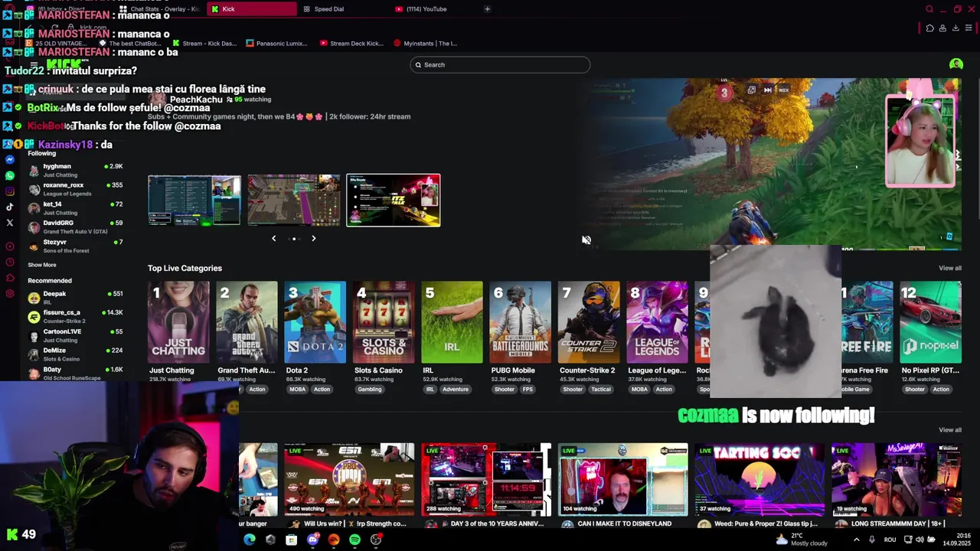The width and height of the screenshot is (980, 551).
Task: Show hidden system tray icons
Action: click(856, 540)
